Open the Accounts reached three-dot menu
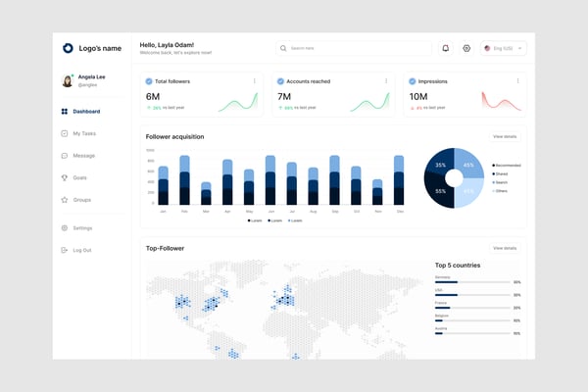Viewport: 588px width, 392px height. (x=386, y=81)
